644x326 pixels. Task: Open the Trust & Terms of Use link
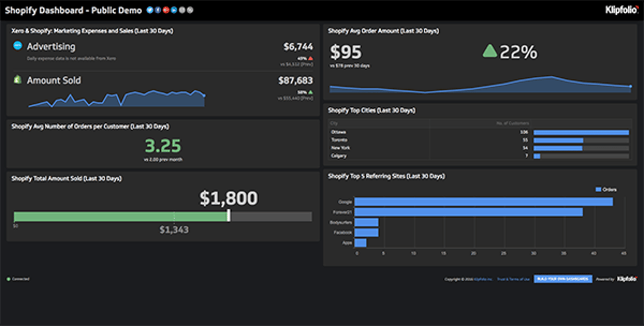513,279
